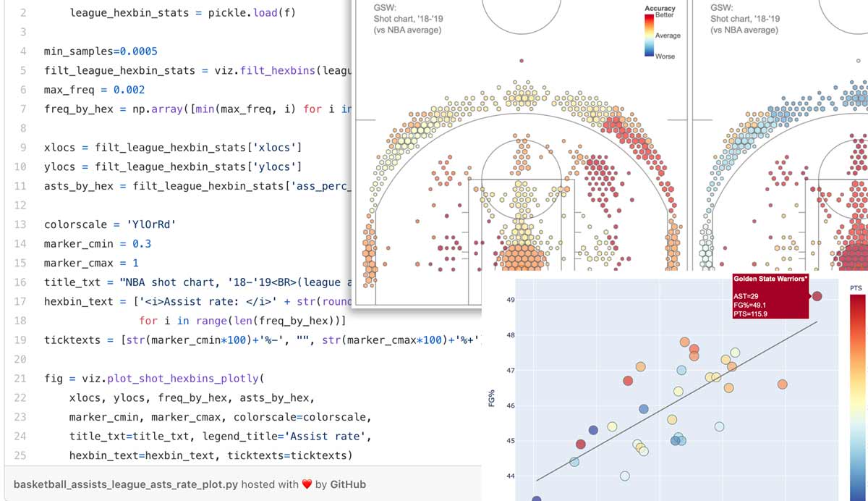Select the 'fig = viz.plot_shot_hexbins_plotly(' line
Viewport: 868px width, 501px height.
click(x=156, y=378)
